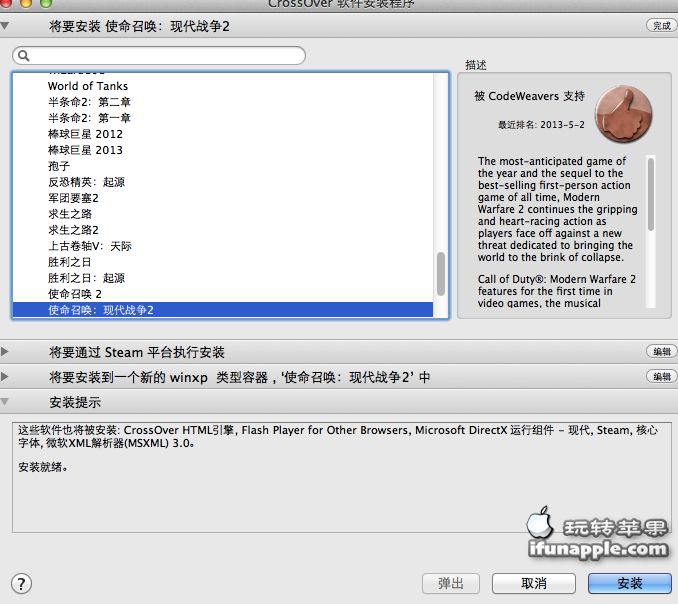Click the 描述 heading above the description panel

pyautogui.click(x=476, y=65)
